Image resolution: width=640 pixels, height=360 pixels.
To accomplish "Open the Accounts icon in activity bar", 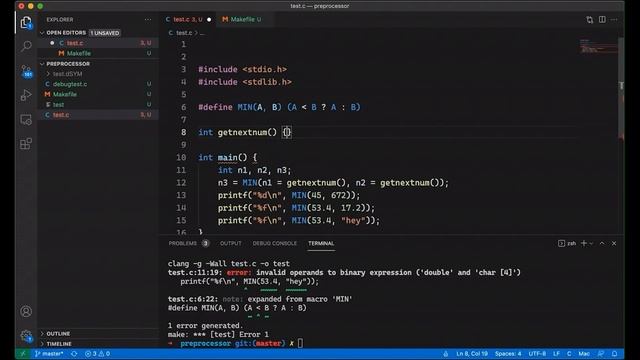I will (26, 311).
